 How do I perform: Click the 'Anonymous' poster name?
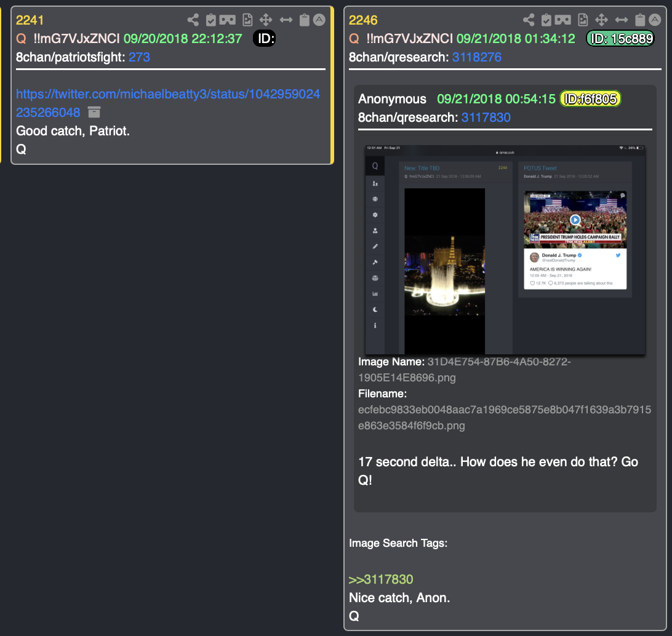point(392,99)
